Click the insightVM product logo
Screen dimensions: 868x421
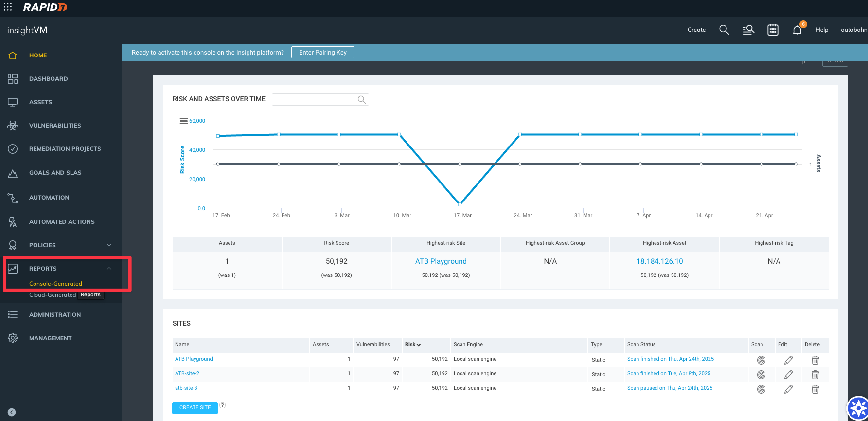(x=27, y=30)
